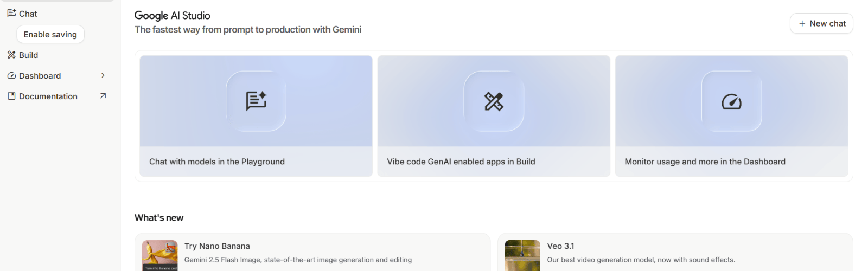Go to the Build section in sidebar
Image resolution: width=868 pixels, height=271 pixels.
(29, 55)
